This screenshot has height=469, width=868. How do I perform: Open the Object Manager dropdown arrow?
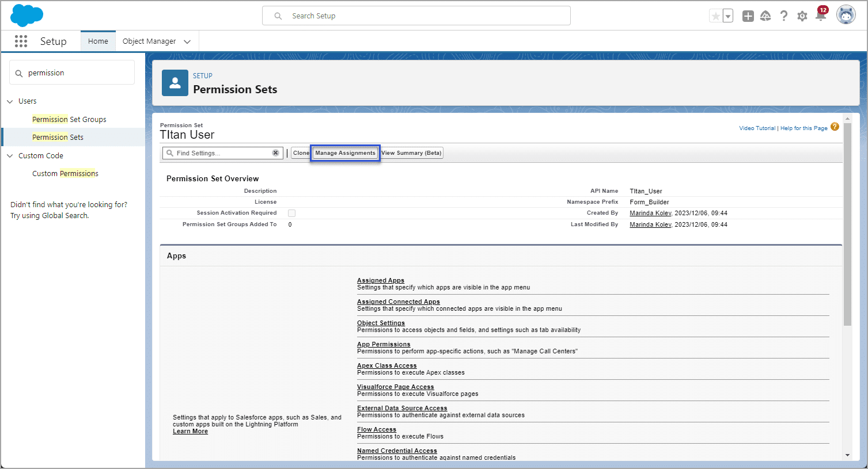[x=187, y=41]
